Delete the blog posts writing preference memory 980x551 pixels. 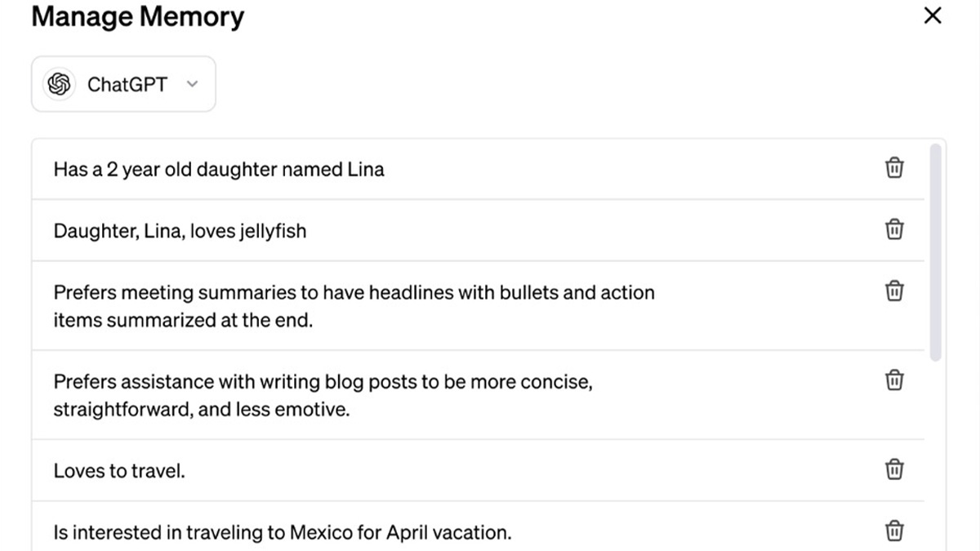(894, 380)
